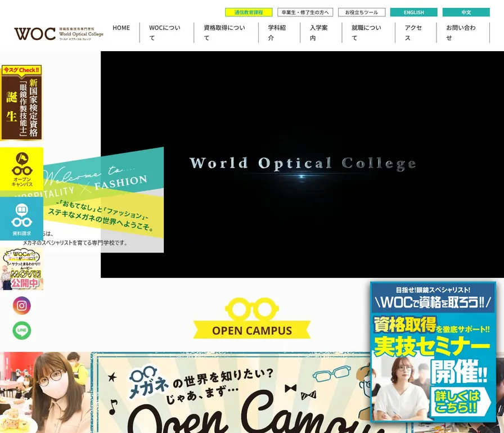Open the LINE icon

22,330
